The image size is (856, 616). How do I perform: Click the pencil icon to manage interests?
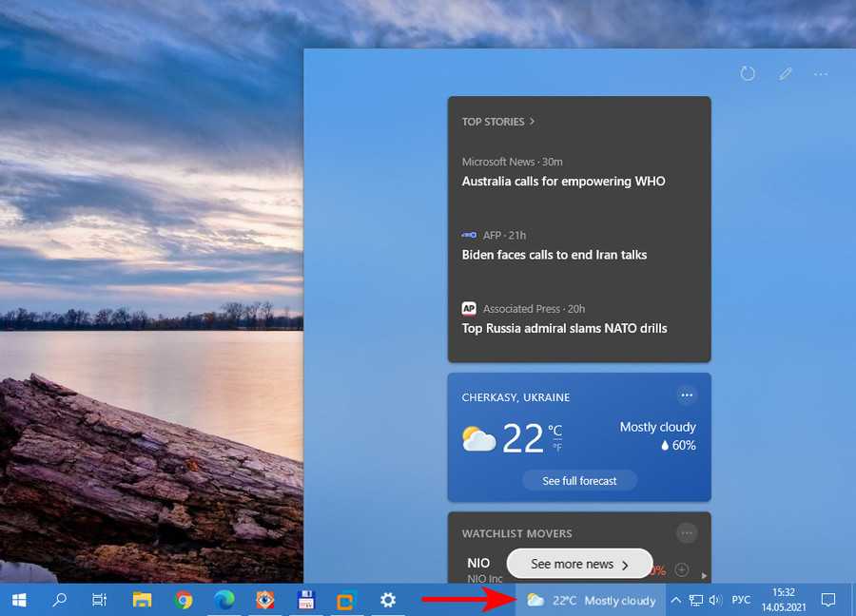pos(785,74)
